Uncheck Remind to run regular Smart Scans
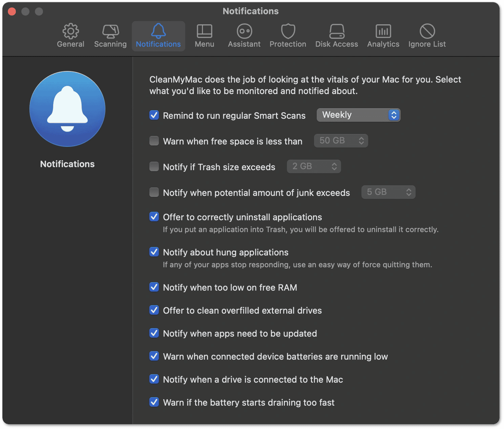Viewport: 504px width, 429px height. click(154, 115)
